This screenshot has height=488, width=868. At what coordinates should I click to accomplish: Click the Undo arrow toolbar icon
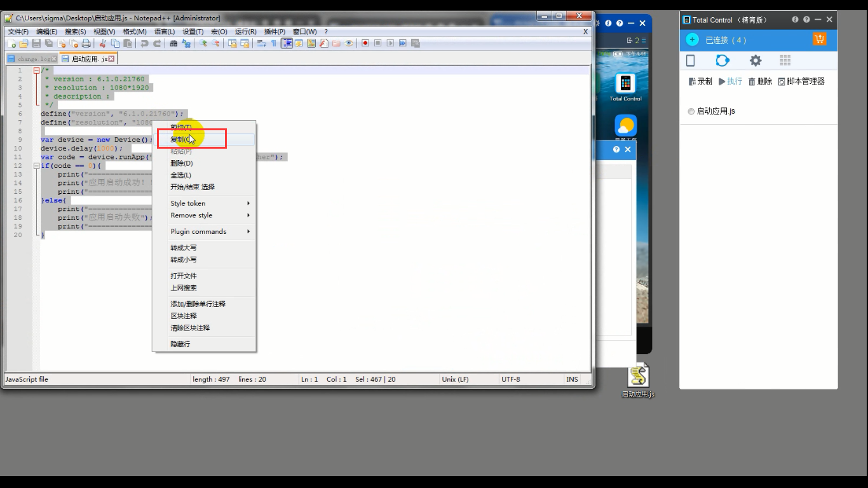[x=144, y=43]
